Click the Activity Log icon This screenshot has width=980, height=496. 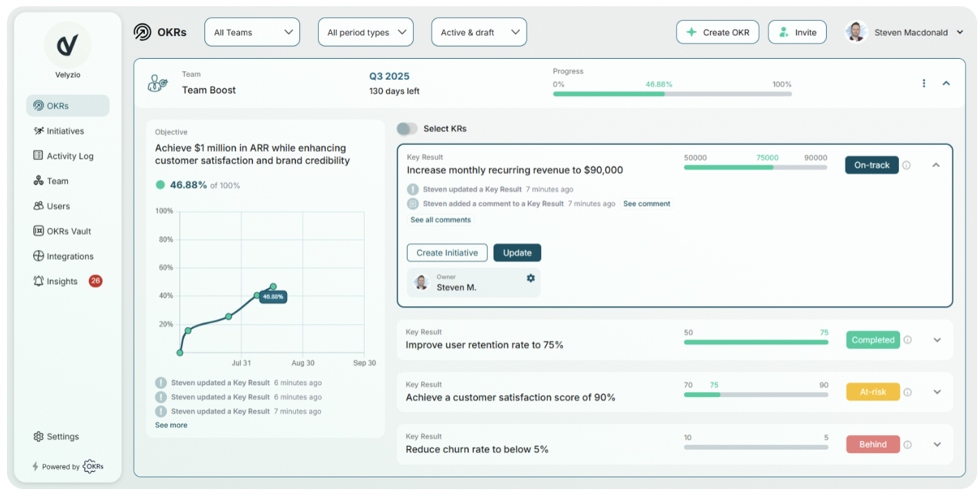[x=39, y=156]
